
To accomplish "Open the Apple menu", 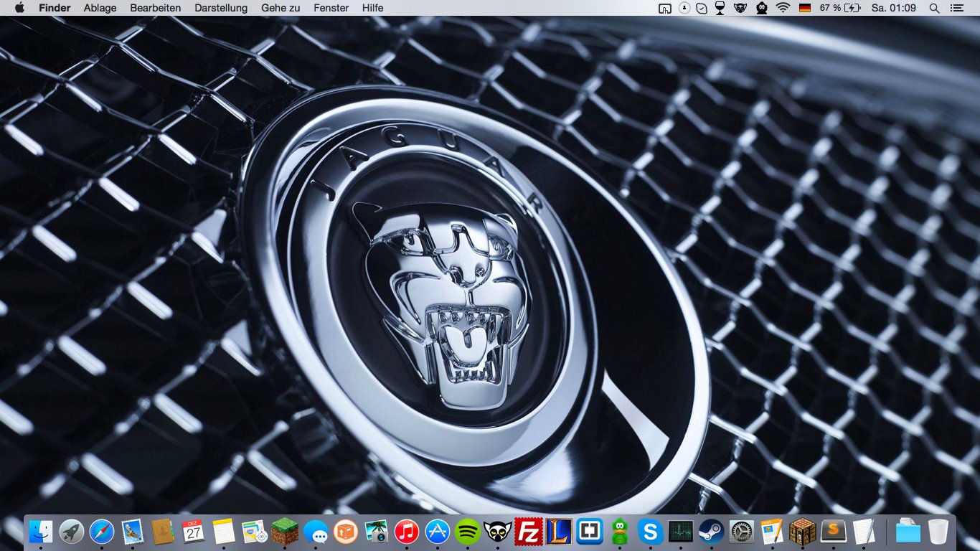I will point(19,8).
